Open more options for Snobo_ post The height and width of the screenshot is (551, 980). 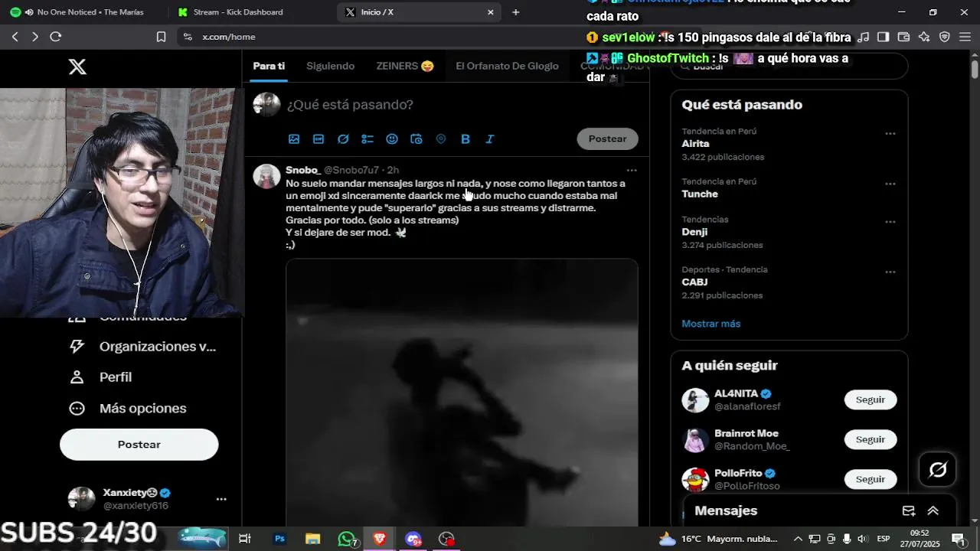pyautogui.click(x=632, y=170)
